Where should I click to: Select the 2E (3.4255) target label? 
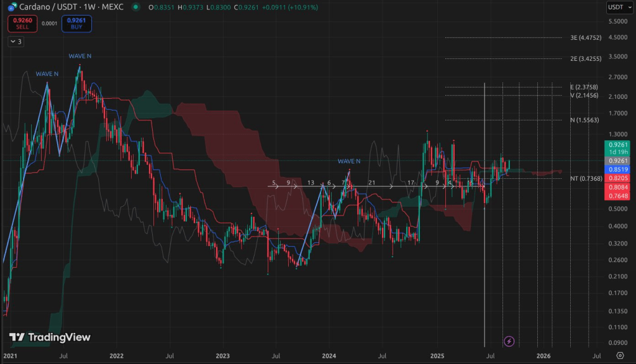click(585, 59)
